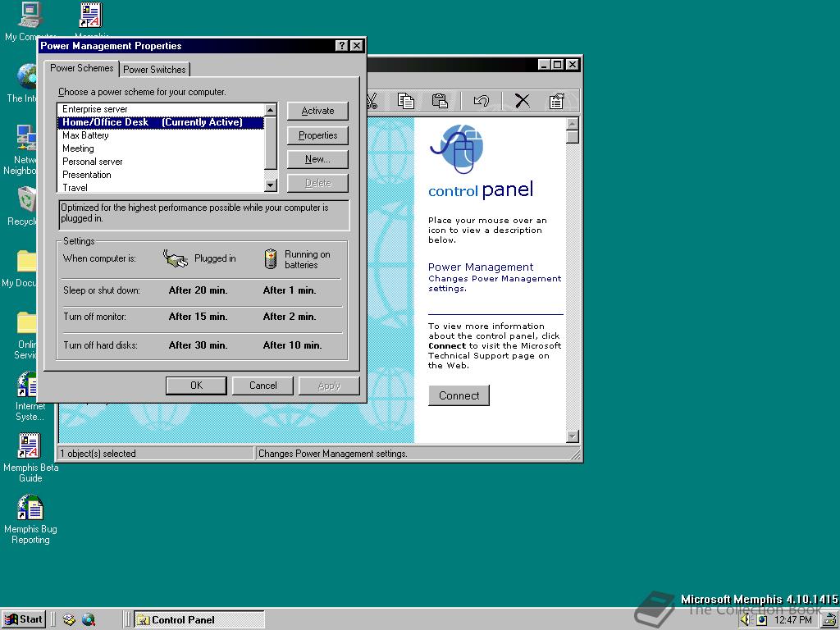Click the Activate button
This screenshot has height=630, width=840.
click(317, 111)
